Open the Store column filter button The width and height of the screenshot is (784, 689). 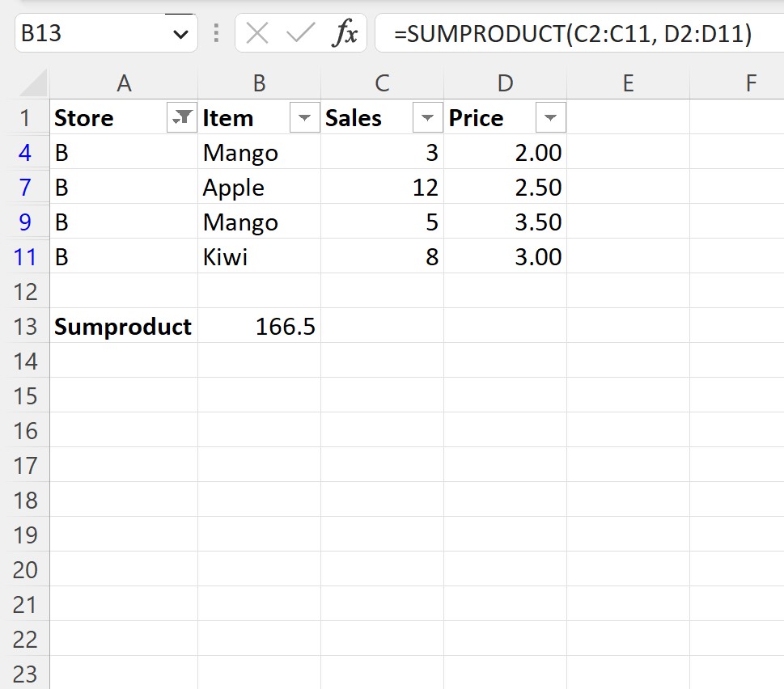tap(181, 118)
